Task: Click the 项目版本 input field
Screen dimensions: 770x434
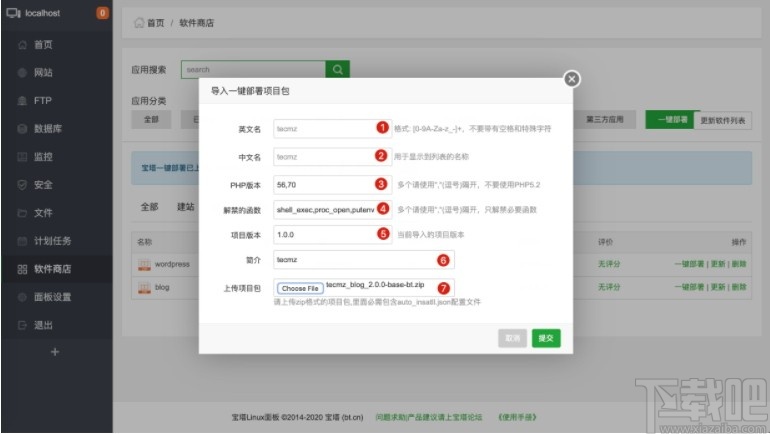Action: click(332, 235)
